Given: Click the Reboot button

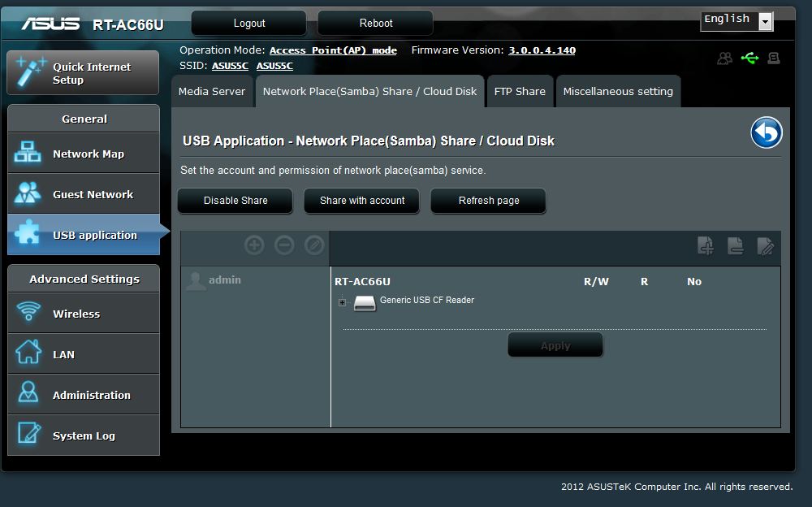Looking at the screenshot, I should [375, 24].
